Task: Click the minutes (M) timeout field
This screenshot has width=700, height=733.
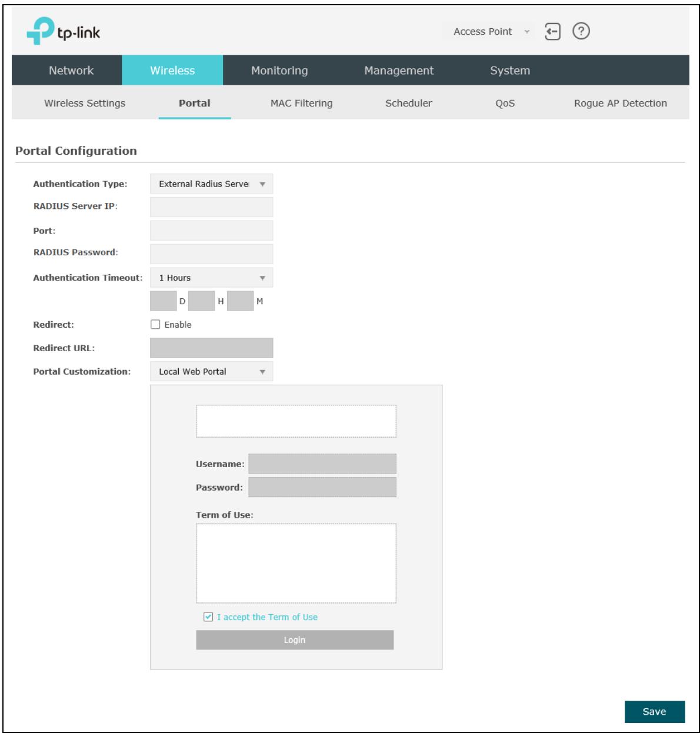Action: (241, 301)
